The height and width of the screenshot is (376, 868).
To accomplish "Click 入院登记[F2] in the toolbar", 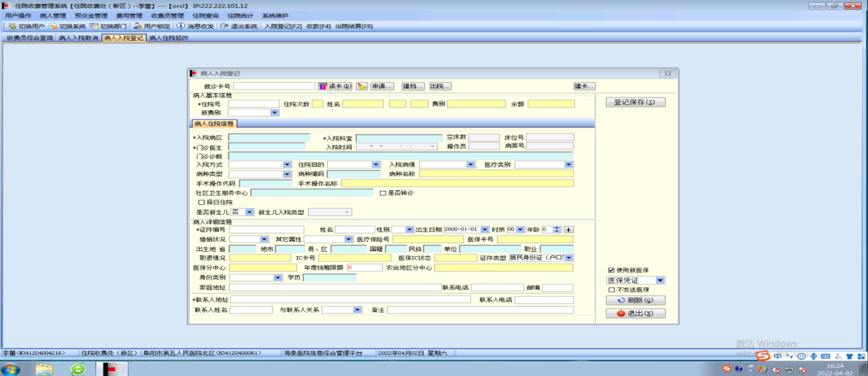I will pos(283,26).
